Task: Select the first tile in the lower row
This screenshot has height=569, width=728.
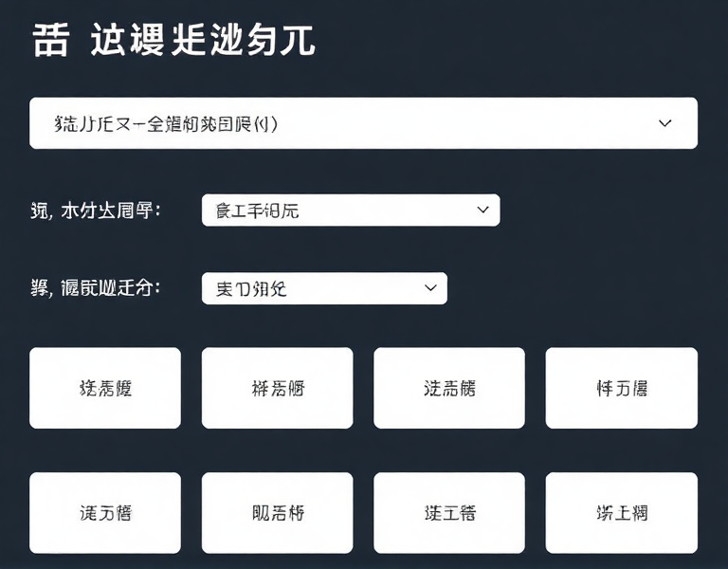Action: pyautogui.click(x=105, y=513)
